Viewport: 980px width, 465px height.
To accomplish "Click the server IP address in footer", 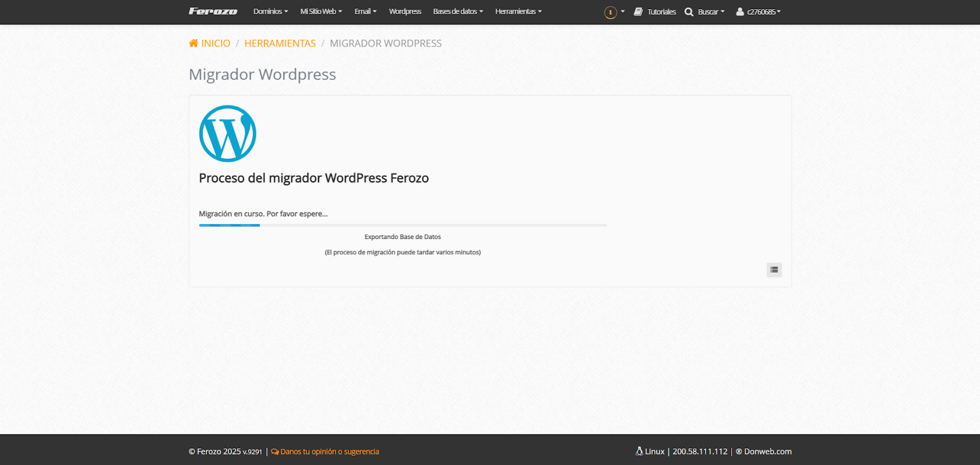I will [699, 452].
